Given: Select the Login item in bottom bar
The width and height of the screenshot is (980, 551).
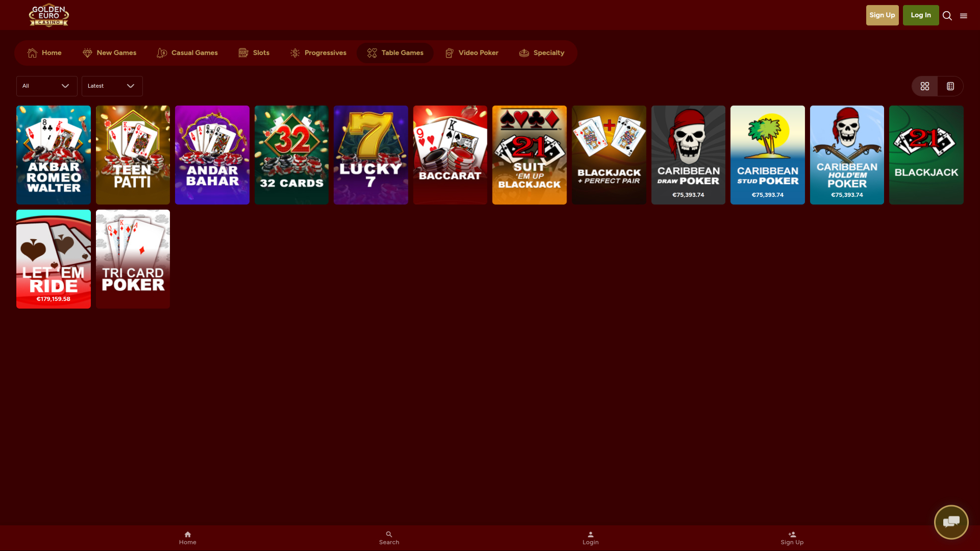Looking at the screenshot, I should [590, 538].
